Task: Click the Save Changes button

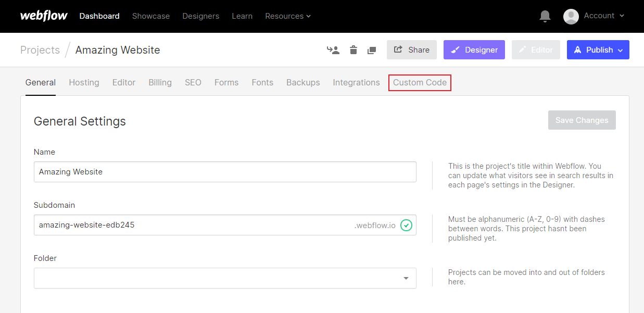Action: pos(582,120)
